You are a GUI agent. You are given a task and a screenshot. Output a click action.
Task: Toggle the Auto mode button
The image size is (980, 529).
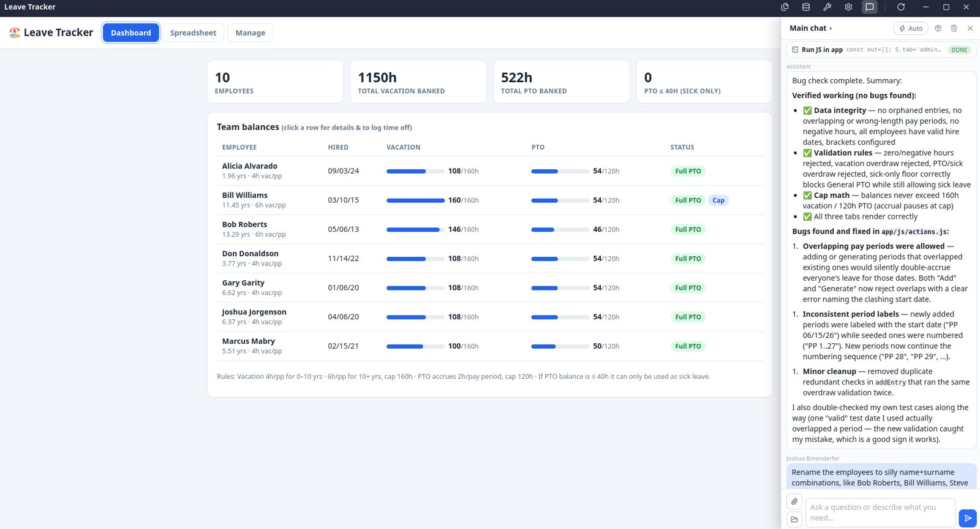(911, 28)
